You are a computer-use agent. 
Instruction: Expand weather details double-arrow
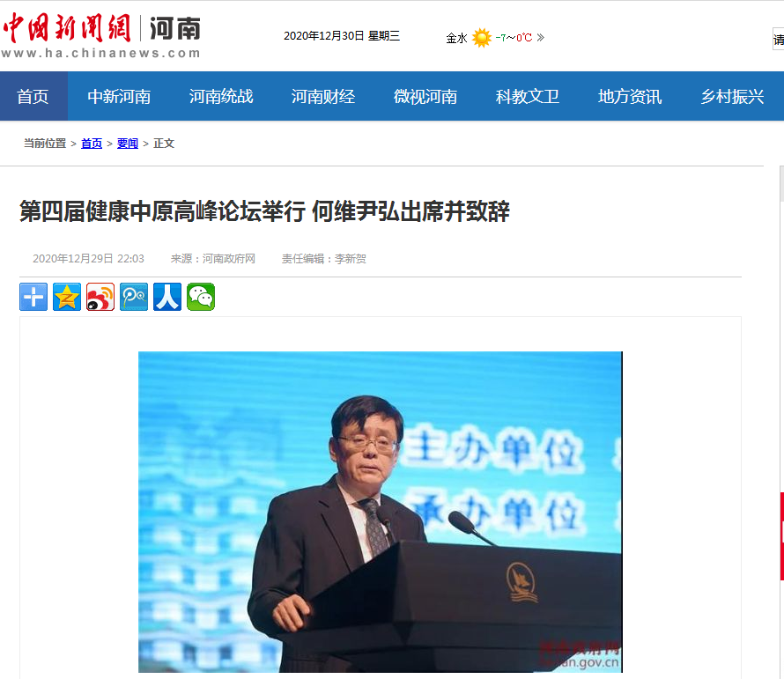coord(541,38)
